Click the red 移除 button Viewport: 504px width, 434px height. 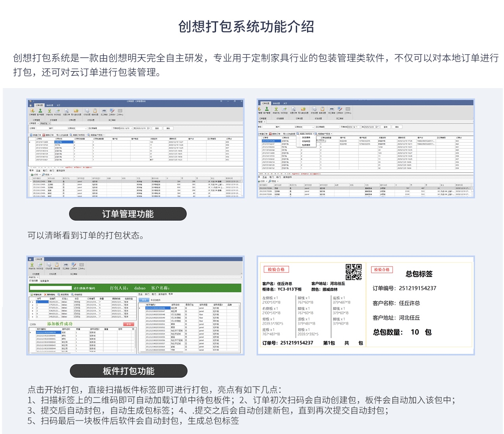(128, 324)
